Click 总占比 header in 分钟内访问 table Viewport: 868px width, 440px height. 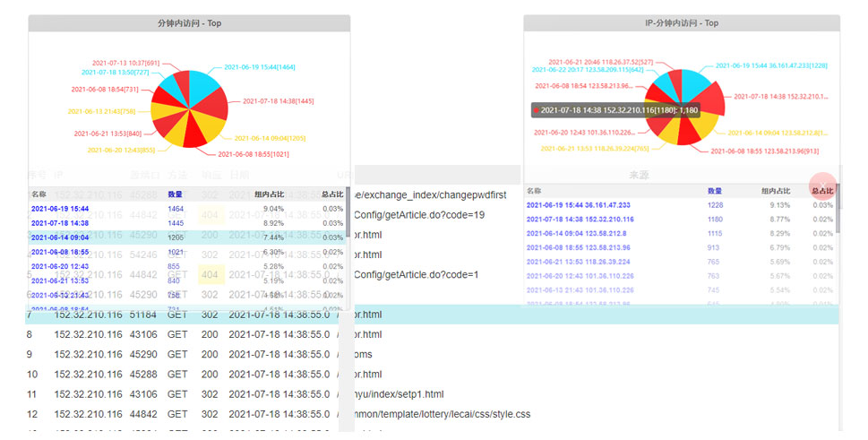click(332, 194)
